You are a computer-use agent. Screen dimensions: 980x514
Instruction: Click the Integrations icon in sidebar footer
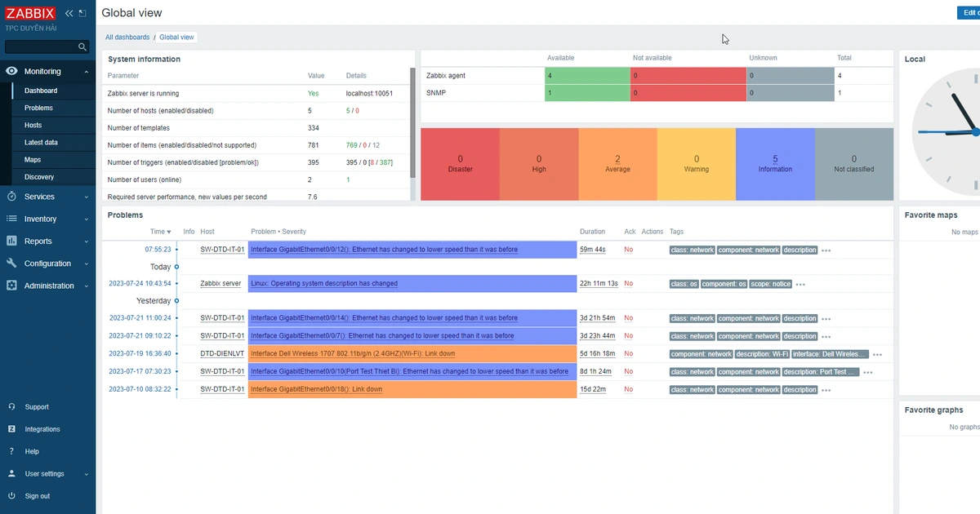(10, 428)
